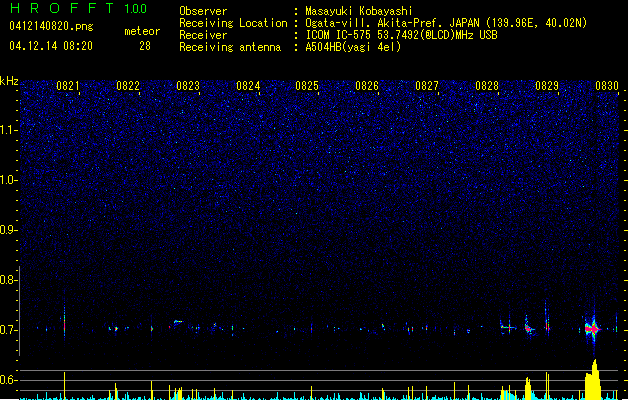629x400 pixels.
Task: Click the 0.8 kHz frequency axis label
Action: point(8,280)
